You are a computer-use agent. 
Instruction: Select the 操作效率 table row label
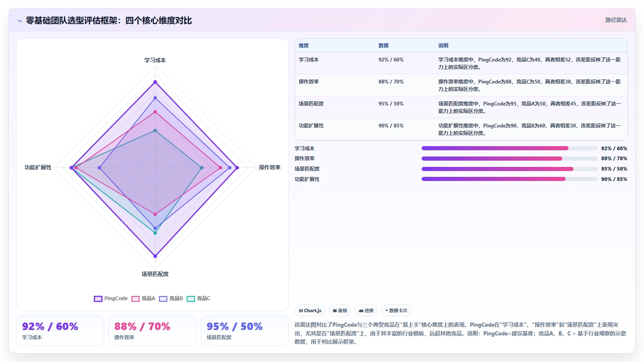(x=309, y=82)
